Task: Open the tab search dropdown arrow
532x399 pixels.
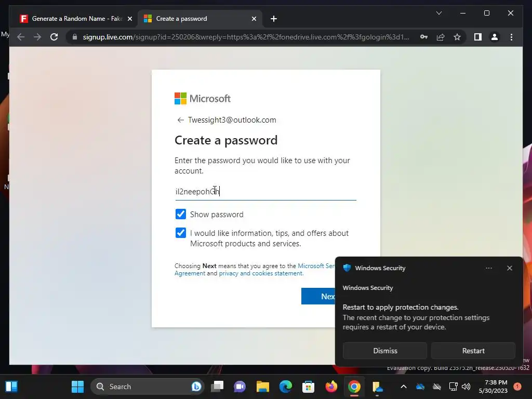Action: [x=438, y=13]
